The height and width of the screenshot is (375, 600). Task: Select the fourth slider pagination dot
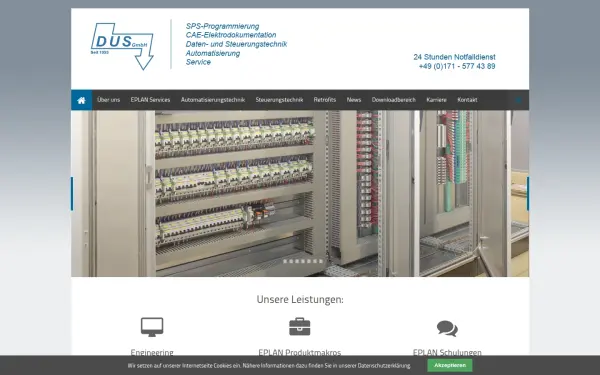(303, 261)
